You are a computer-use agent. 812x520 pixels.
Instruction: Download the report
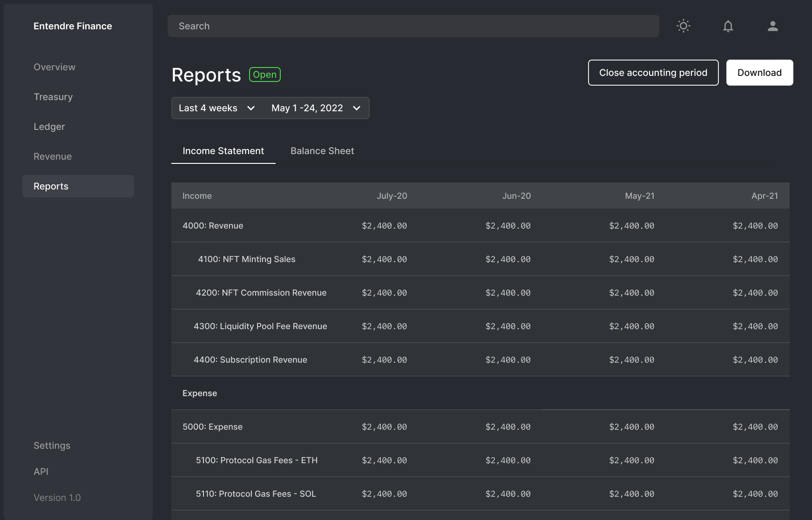tap(759, 73)
